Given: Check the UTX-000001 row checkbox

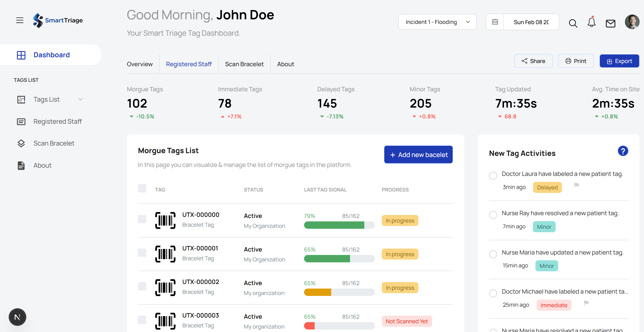Looking at the screenshot, I should click(142, 253).
